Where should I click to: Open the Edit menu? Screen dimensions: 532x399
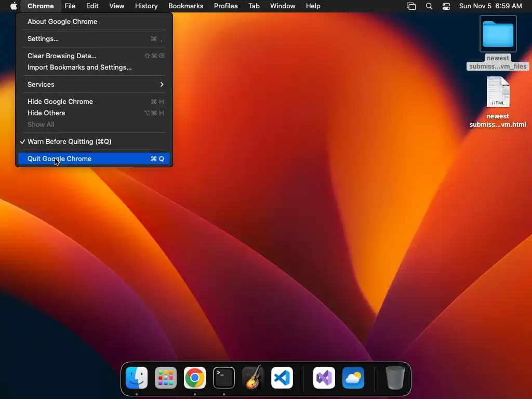point(92,6)
